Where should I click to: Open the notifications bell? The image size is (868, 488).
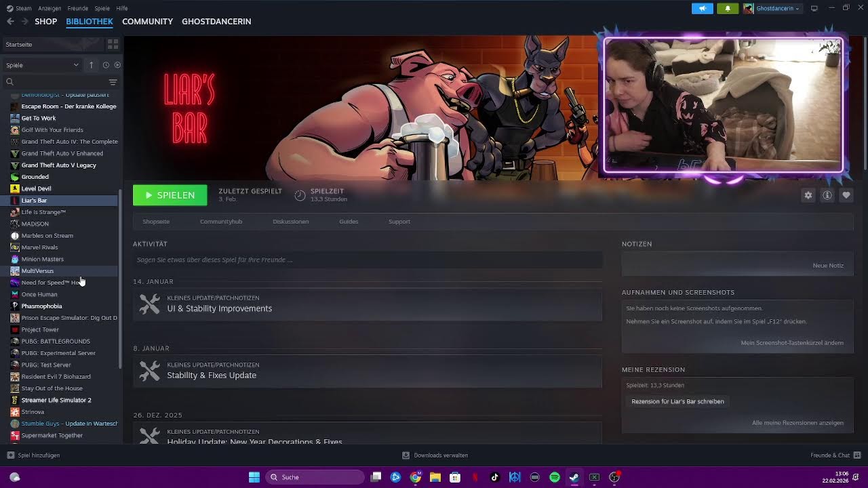(x=728, y=8)
